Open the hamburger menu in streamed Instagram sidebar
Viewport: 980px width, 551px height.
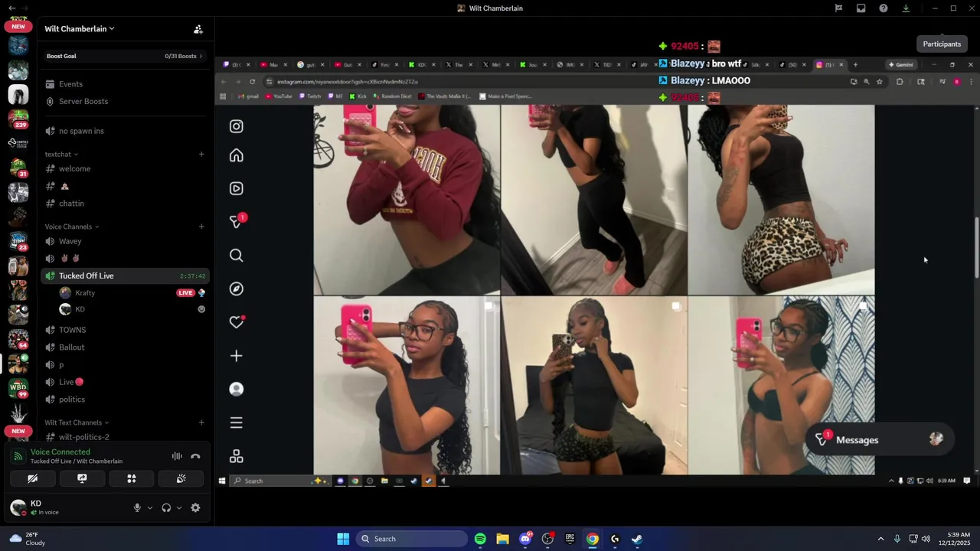pyautogui.click(x=237, y=422)
